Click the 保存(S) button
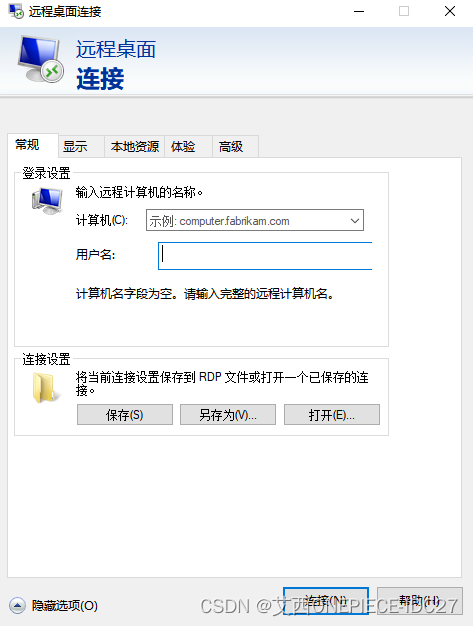This screenshot has width=473, height=626. (x=125, y=415)
